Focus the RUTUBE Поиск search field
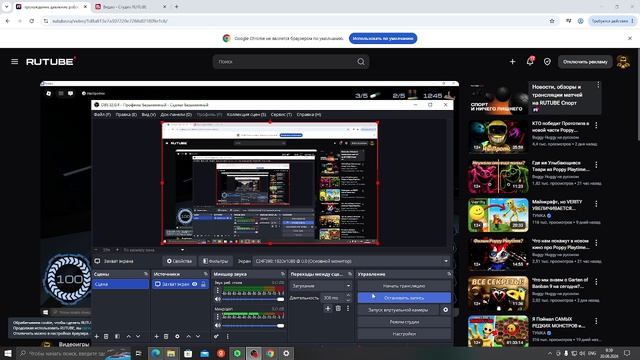640x360 pixels. (286, 62)
